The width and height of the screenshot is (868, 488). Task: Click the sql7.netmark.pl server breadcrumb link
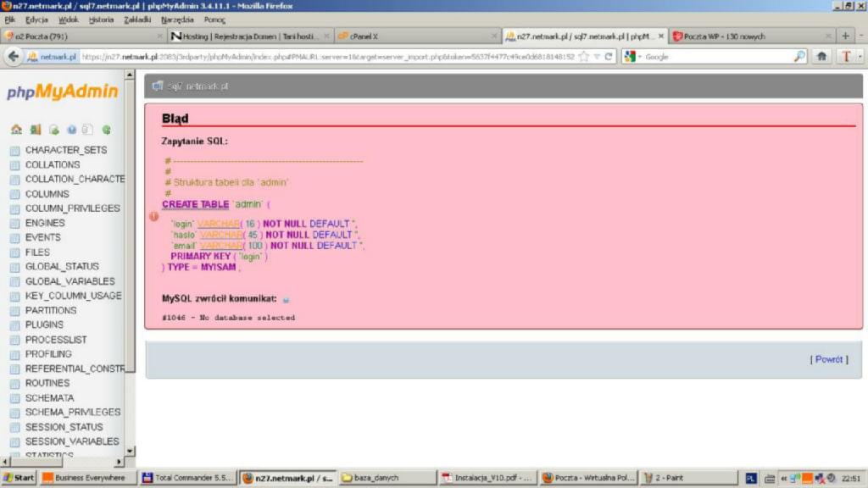198,86
